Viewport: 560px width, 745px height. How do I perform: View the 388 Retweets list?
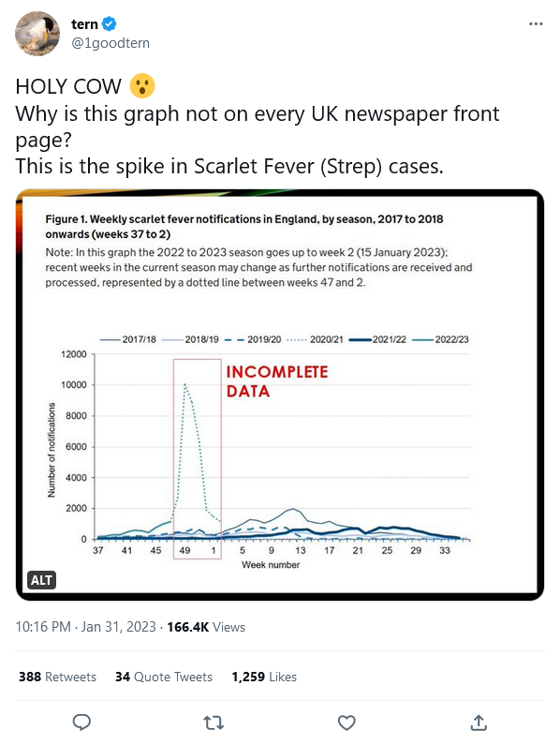click(57, 677)
